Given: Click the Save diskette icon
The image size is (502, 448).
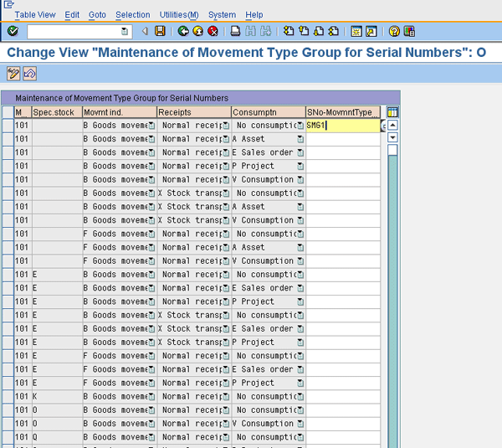Looking at the screenshot, I should pyautogui.click(x=160, y=31).
